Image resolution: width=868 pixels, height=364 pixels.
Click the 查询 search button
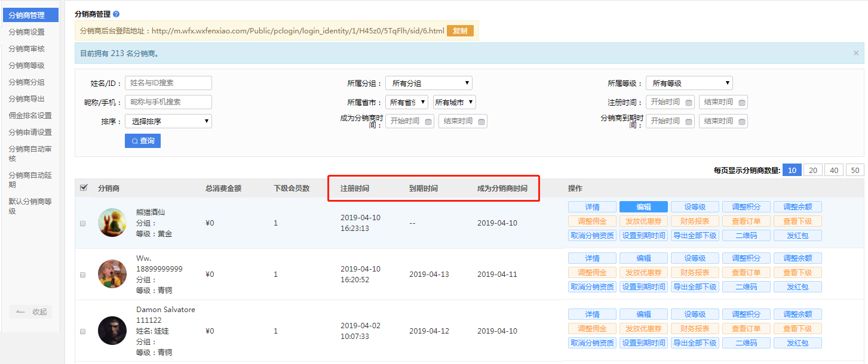click(x=142, y=141)
